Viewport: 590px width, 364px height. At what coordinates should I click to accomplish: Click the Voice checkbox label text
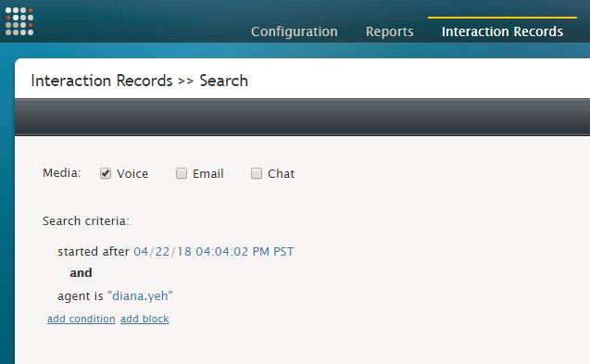point(132,173)
